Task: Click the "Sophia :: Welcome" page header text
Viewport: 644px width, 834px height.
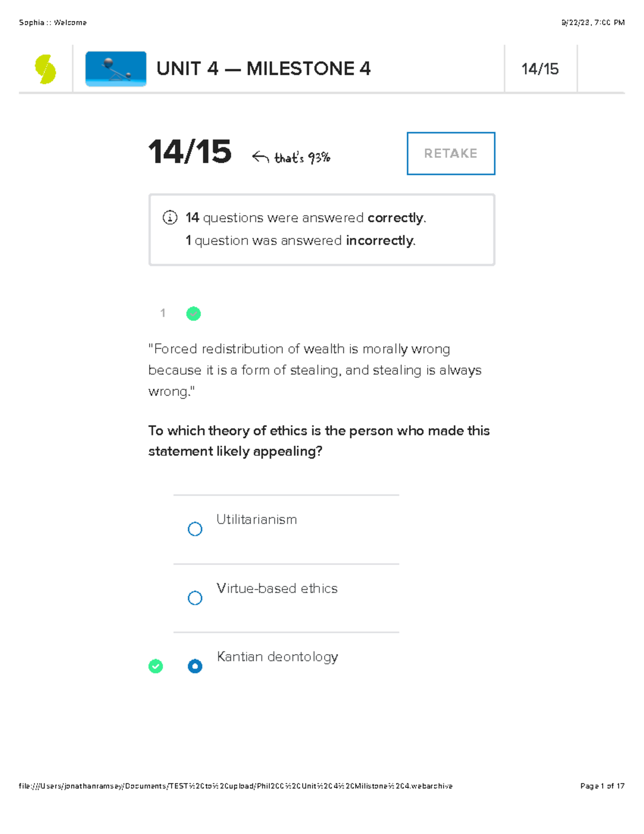Action: pyautogui.click(x=53, y=23)
